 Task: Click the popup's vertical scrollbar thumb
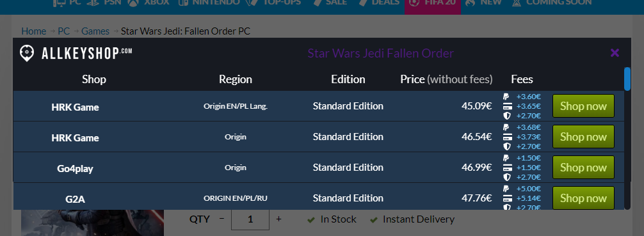[627, 79]
